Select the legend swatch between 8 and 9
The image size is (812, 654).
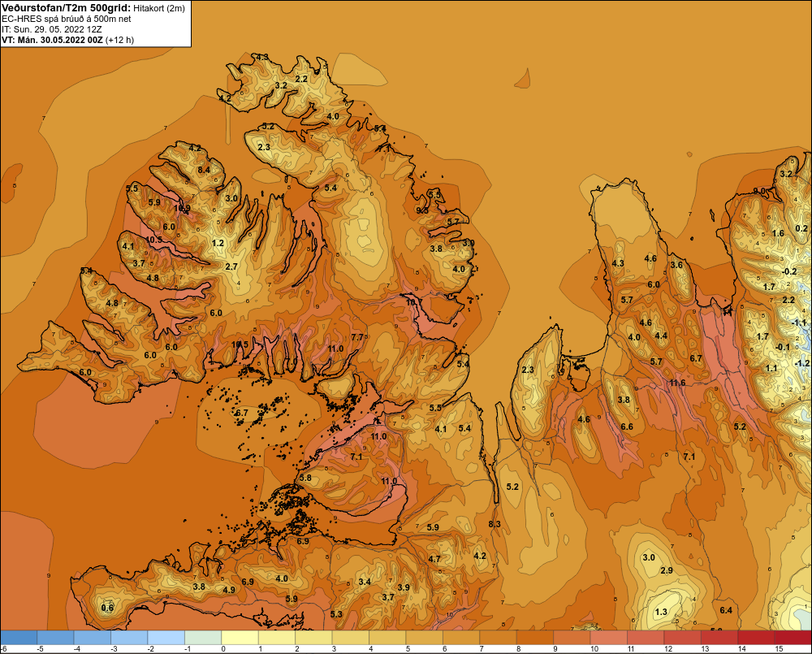535,637
